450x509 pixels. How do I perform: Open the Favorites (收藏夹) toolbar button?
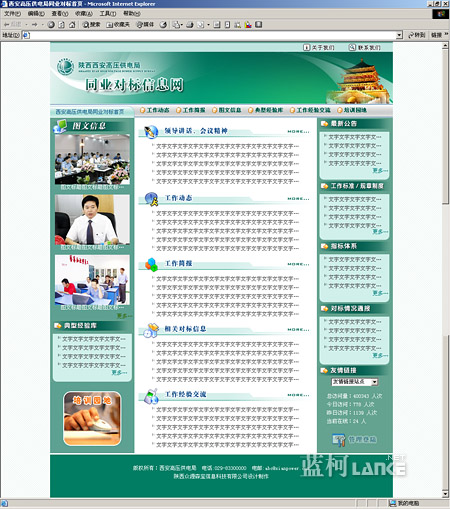coord(118,25)
